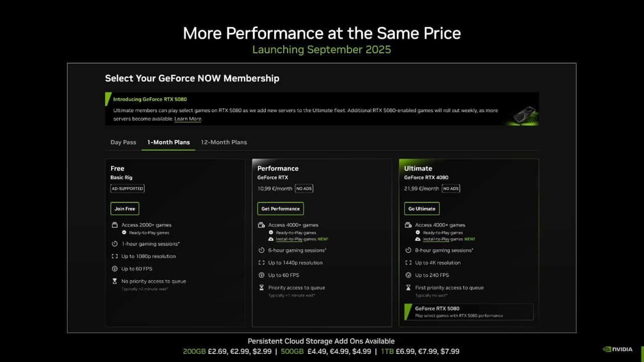644x362 pixels.
Task: Select the Day Pass tab
Action: [123, 142]
